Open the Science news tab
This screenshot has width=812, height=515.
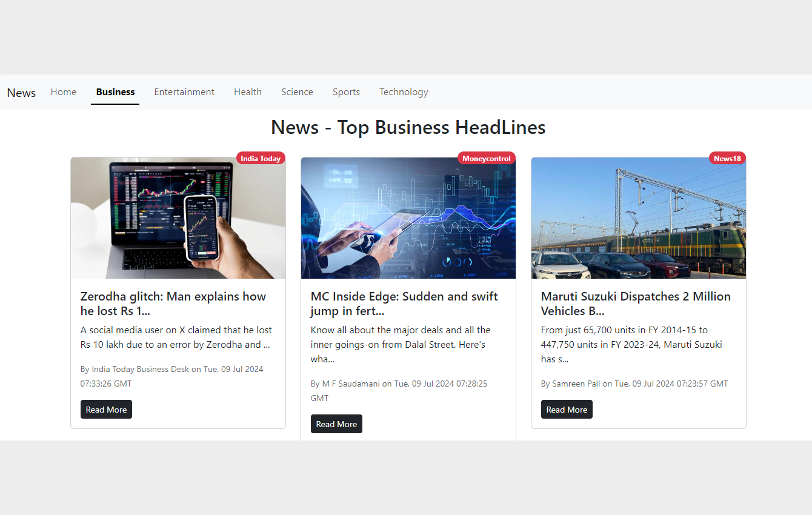pyautogui.click(x=297, y=92)
